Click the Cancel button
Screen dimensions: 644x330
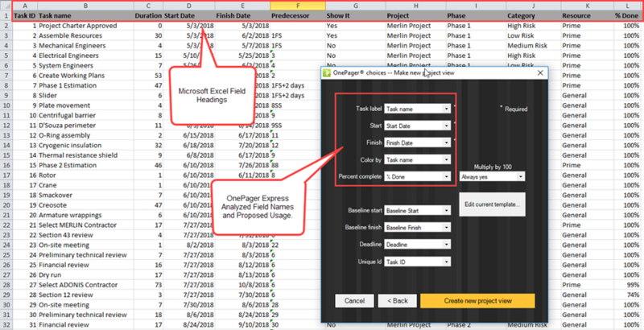coord(354,301)
